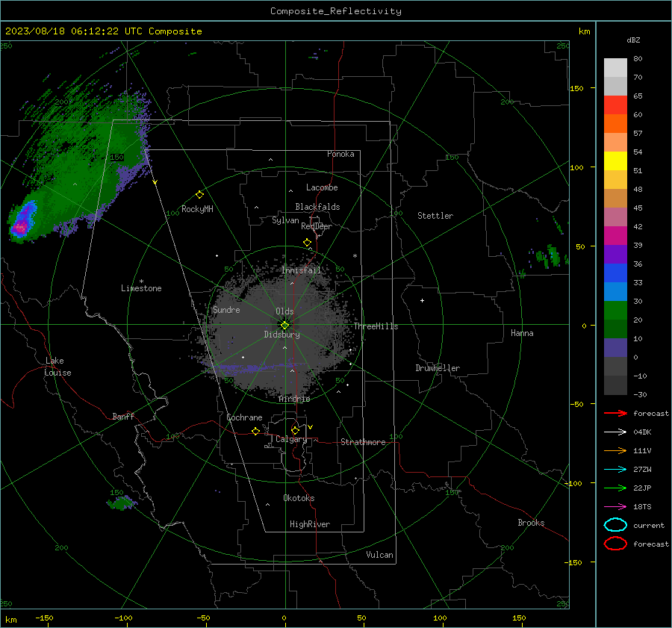
Task: Click the magenta 18TS arrow icon
Action: pos(615,507)
